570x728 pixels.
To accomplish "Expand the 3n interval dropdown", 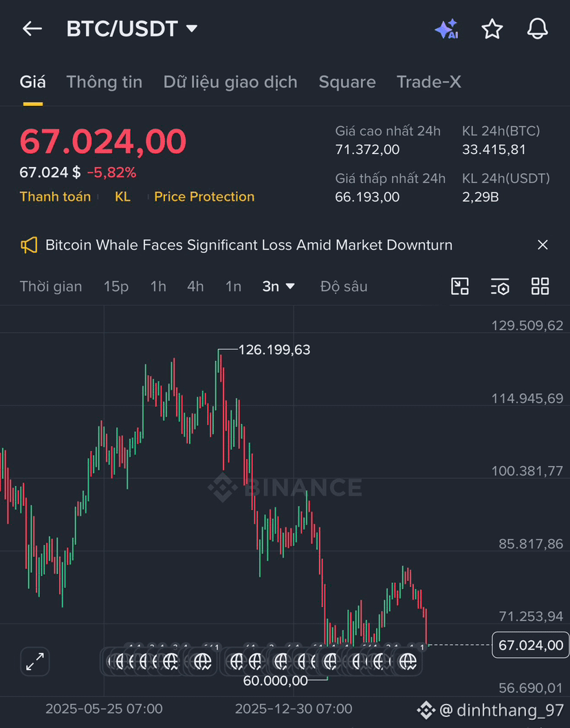I will coord(278,287).
